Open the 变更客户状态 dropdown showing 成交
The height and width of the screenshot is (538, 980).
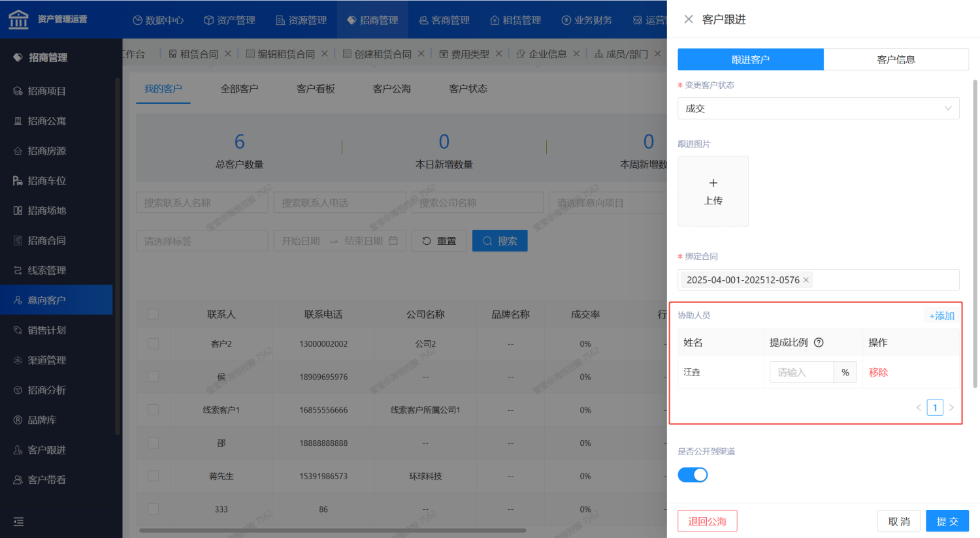tap(818, 108)
